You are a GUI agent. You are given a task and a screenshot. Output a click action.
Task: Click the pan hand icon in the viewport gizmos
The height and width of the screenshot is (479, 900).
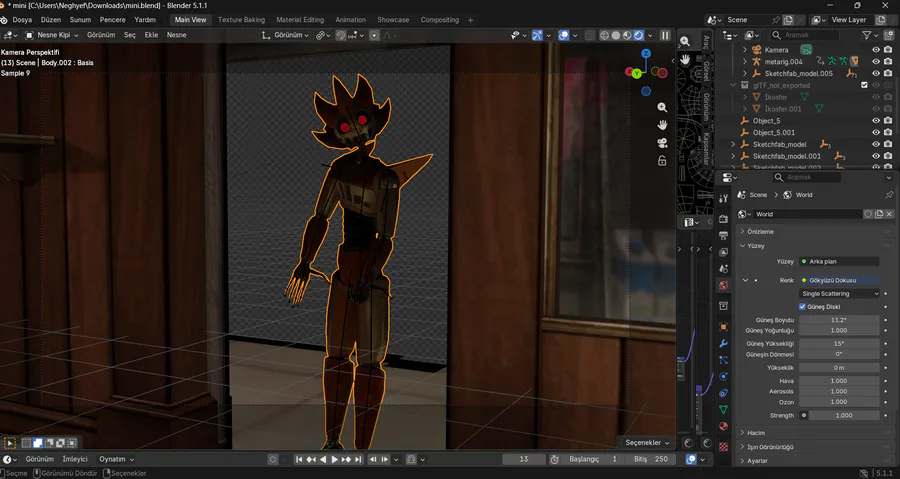[662, 124]
